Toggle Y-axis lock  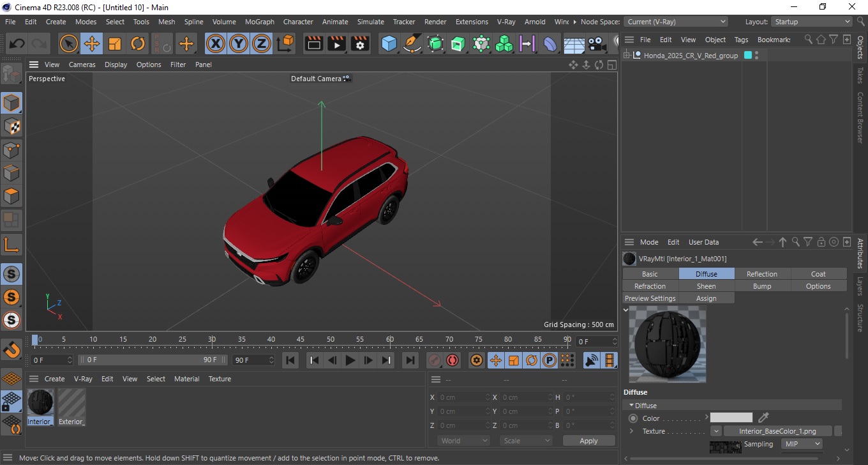(239, 44)
